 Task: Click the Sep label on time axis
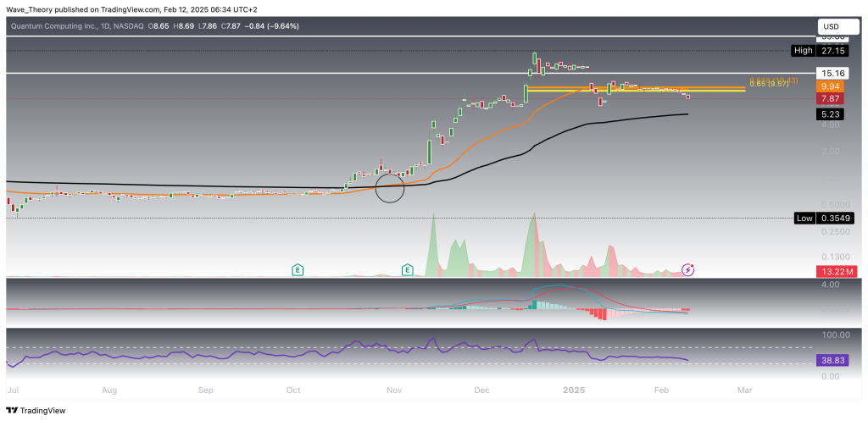point(206,390)
